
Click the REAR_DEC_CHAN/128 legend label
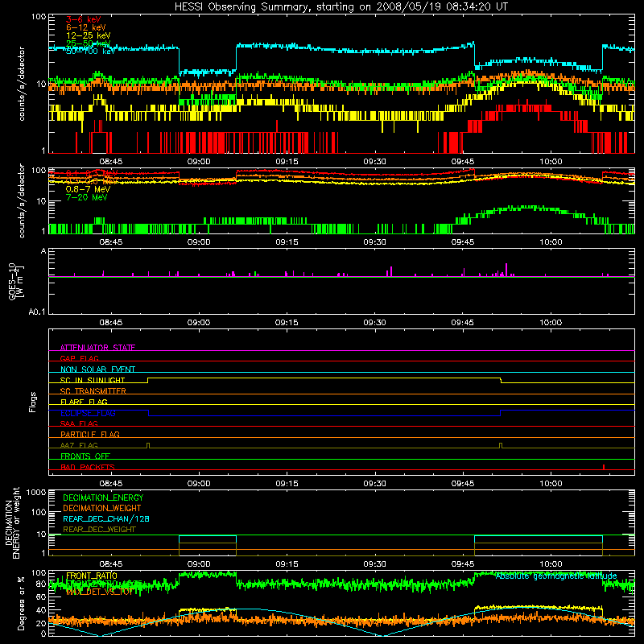tap(106, 518)
